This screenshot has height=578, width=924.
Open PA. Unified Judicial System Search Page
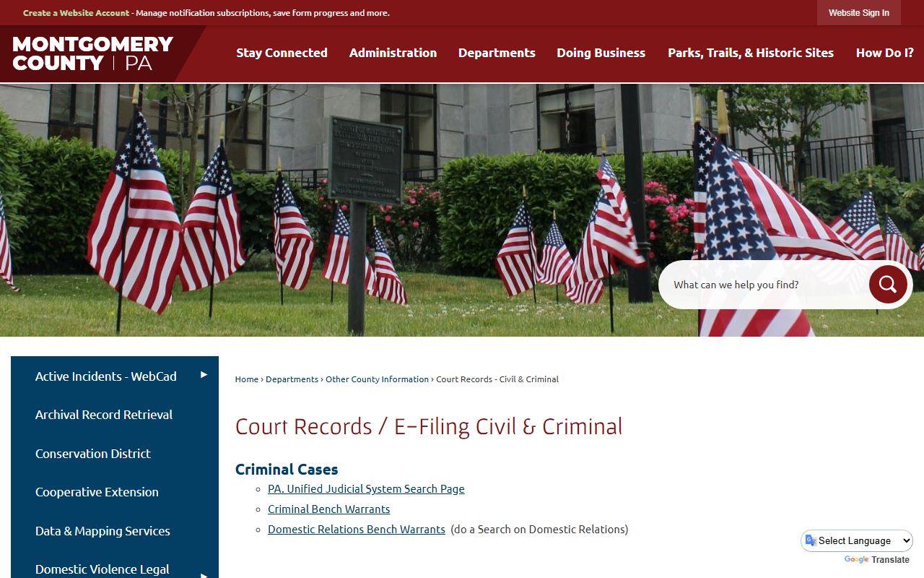coord(366,489)
